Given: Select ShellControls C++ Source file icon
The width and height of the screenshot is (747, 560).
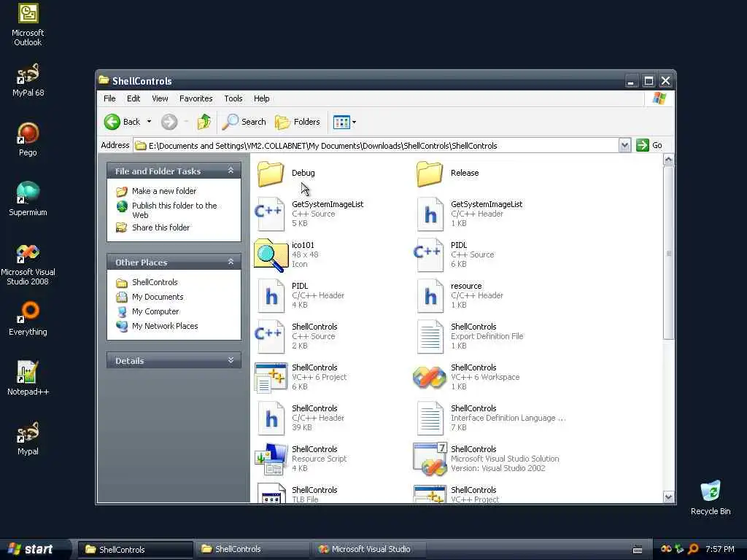Looking at the screenshot, I should tap(270, 336).
